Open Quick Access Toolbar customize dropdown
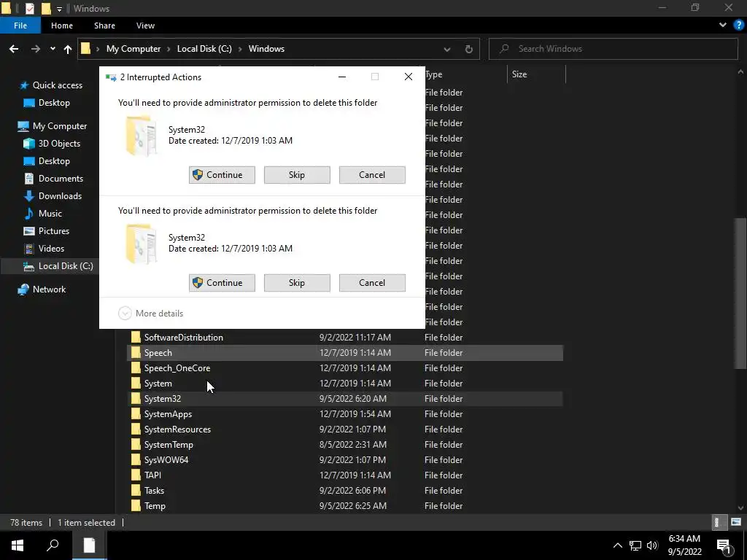 pos(60,9)
